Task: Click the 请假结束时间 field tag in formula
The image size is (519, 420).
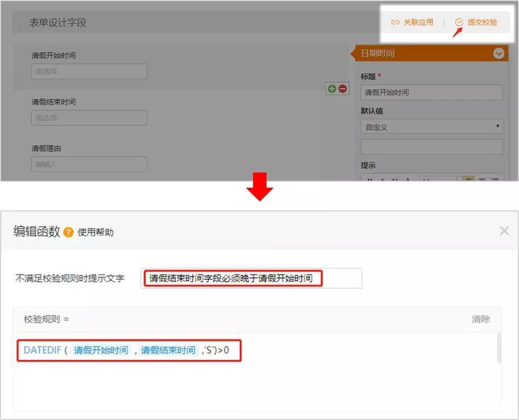Action: pos(168,350)
